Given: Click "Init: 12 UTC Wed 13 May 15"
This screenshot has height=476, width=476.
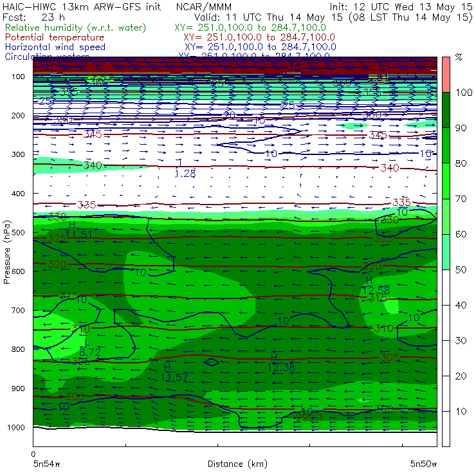Looking at the screenshot, I should (401, 6).
